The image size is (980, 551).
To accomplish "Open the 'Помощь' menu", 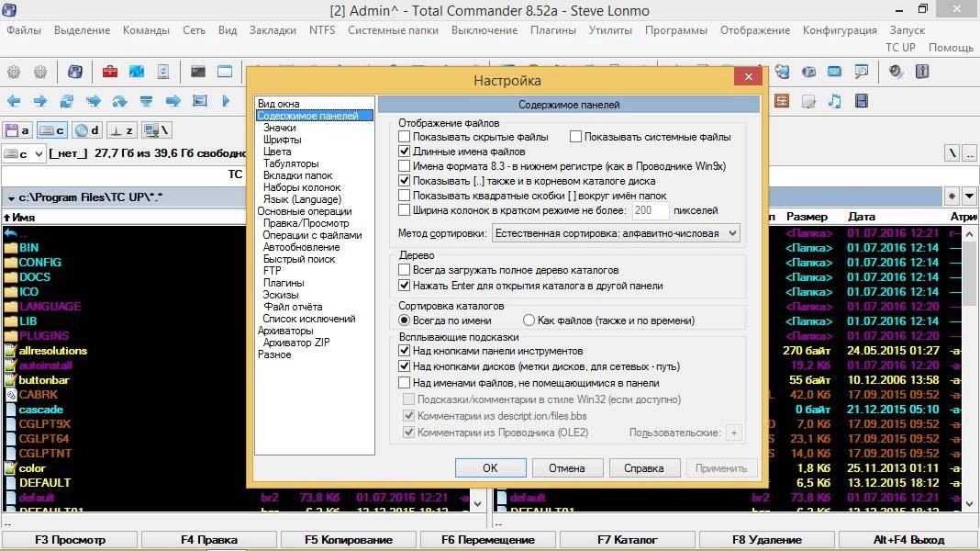I will [x=951, y=48].
